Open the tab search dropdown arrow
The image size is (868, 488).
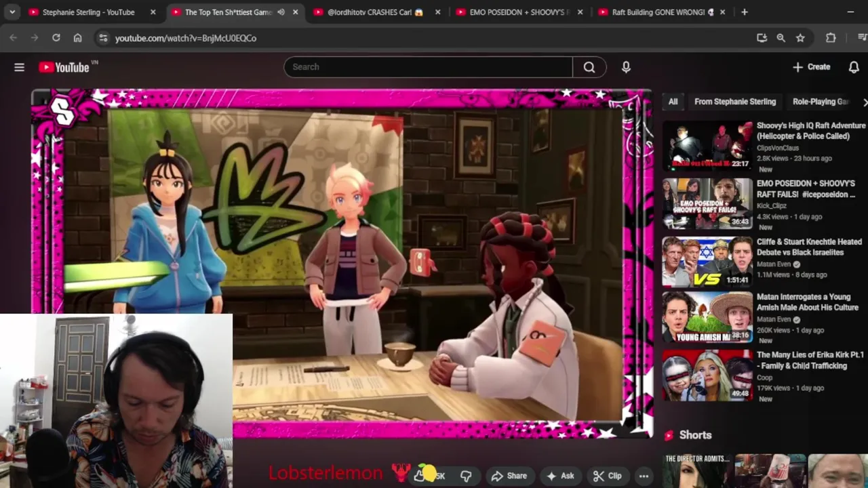pyautogui.click(x=12, y=12)
